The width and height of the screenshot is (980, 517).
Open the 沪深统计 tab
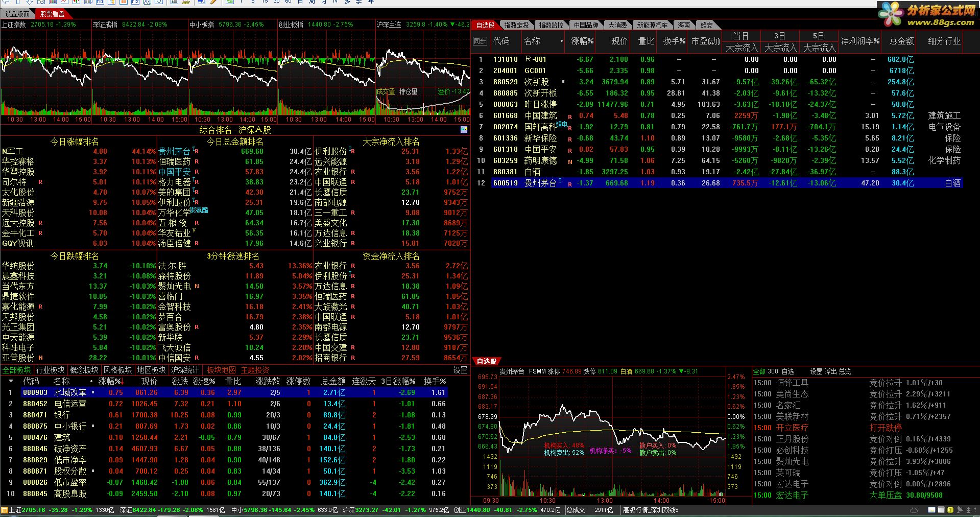click(185, 370)
